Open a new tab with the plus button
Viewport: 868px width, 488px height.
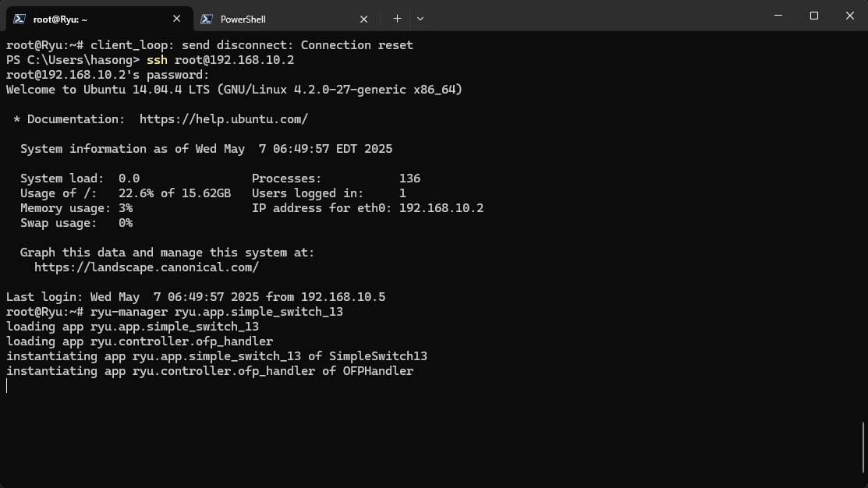397,19
